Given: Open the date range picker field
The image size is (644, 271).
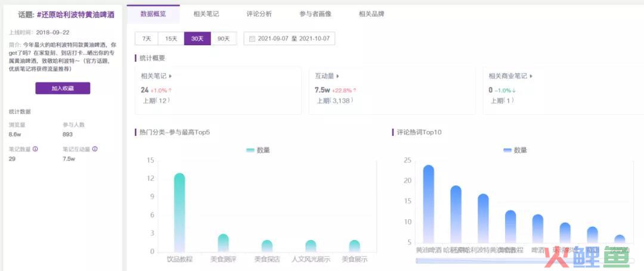Looking at the screenshot, I should [289, 39].
